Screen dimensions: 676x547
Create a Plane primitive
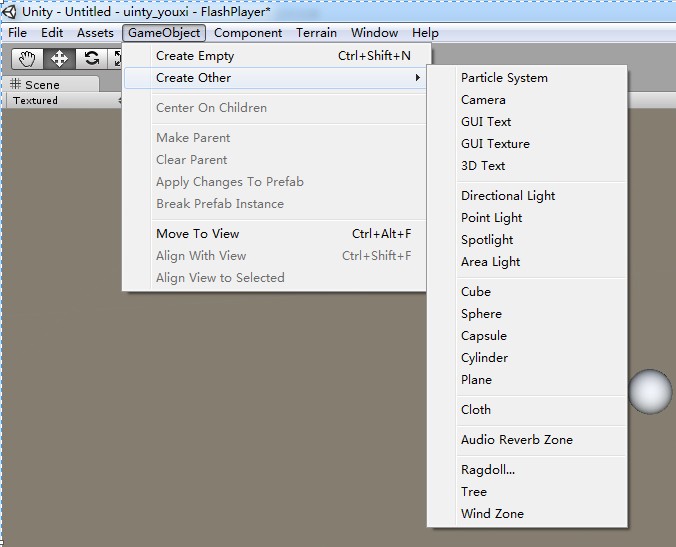(527, 380)
